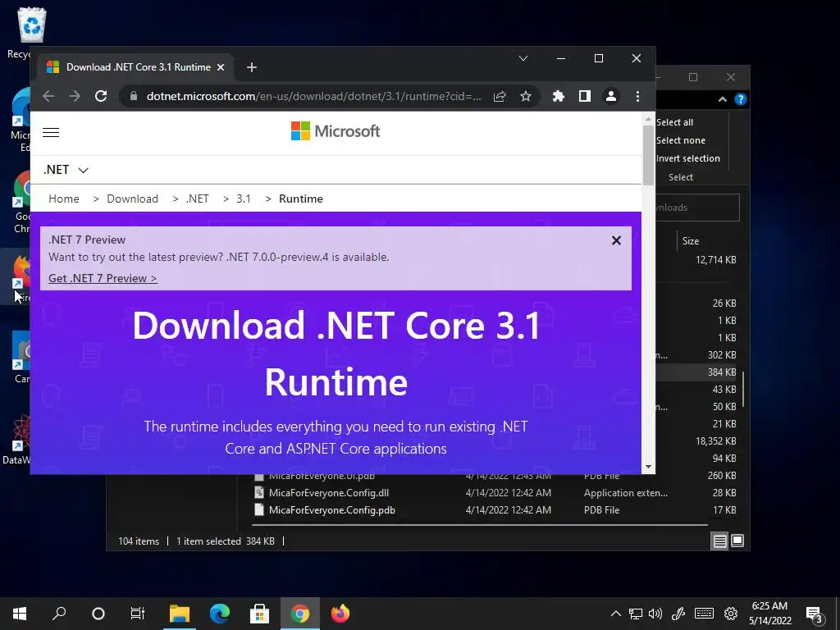Open Firefox from taskbar
This screenshot has height=630, width=840.
[340, 614]
